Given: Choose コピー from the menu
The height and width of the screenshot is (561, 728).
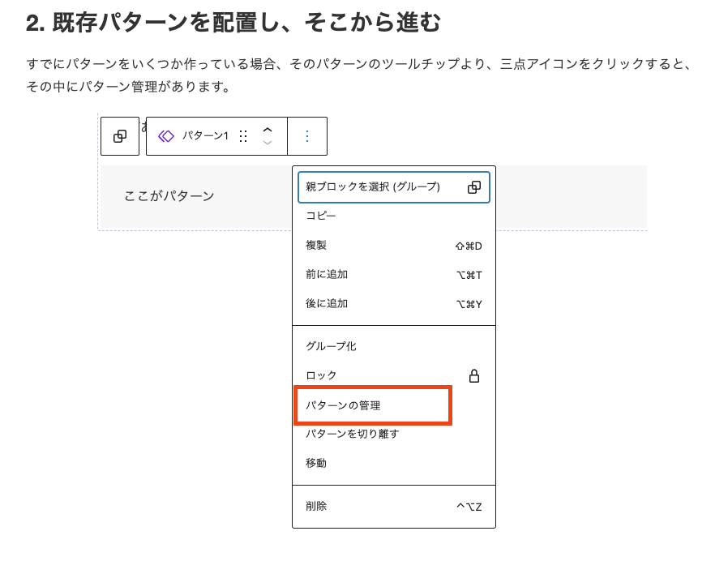Looking at the screenshot, I should coord(394,216).
